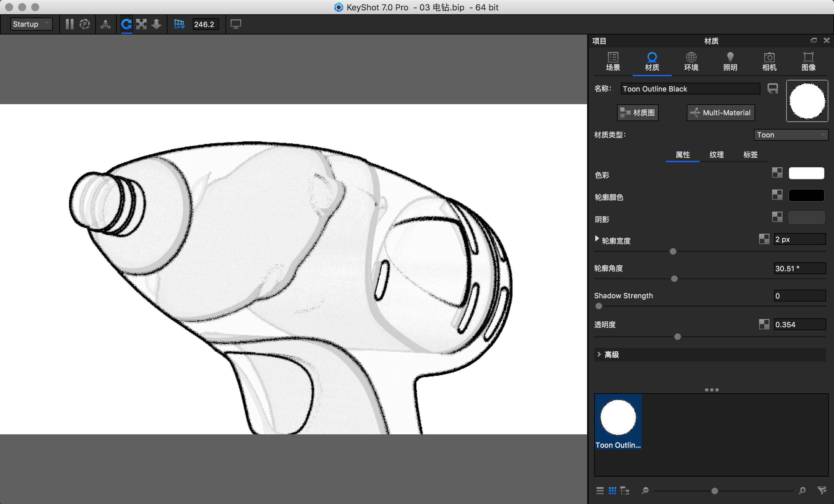Click the material name field Toon Outline Black
834x504 pixels.
coord(690,89)
